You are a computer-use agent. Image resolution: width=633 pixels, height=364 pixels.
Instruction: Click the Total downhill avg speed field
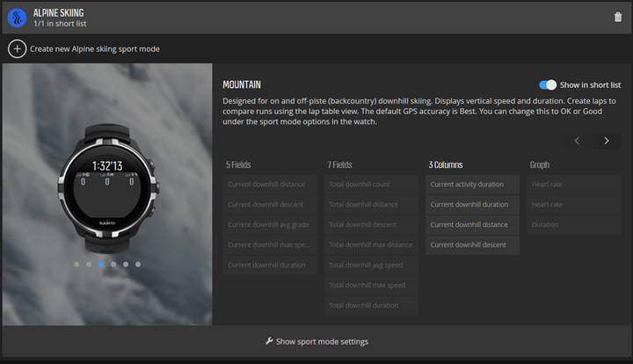[371, 266]
